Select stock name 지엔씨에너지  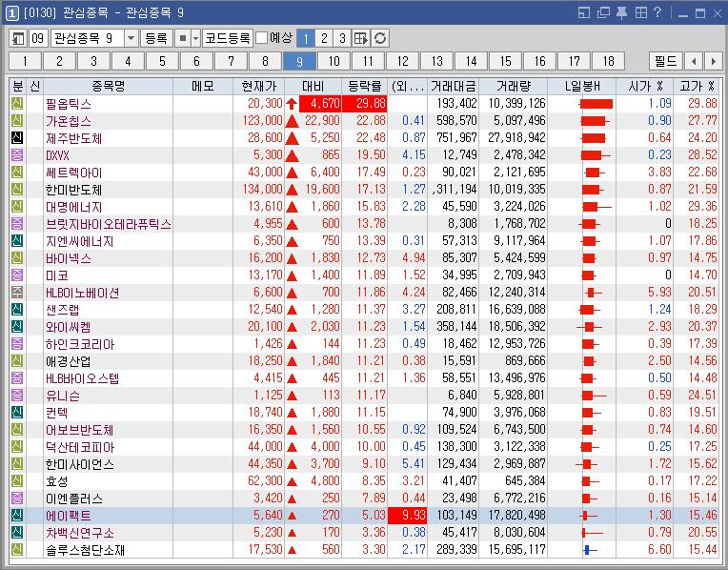79,241
